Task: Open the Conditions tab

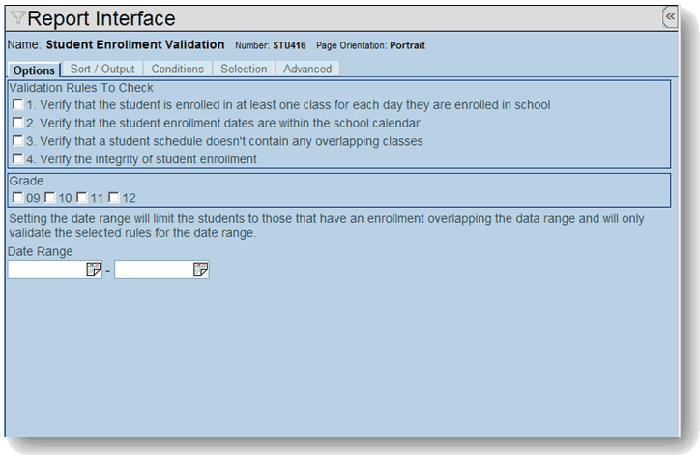Action: click(x=178, y=69)
